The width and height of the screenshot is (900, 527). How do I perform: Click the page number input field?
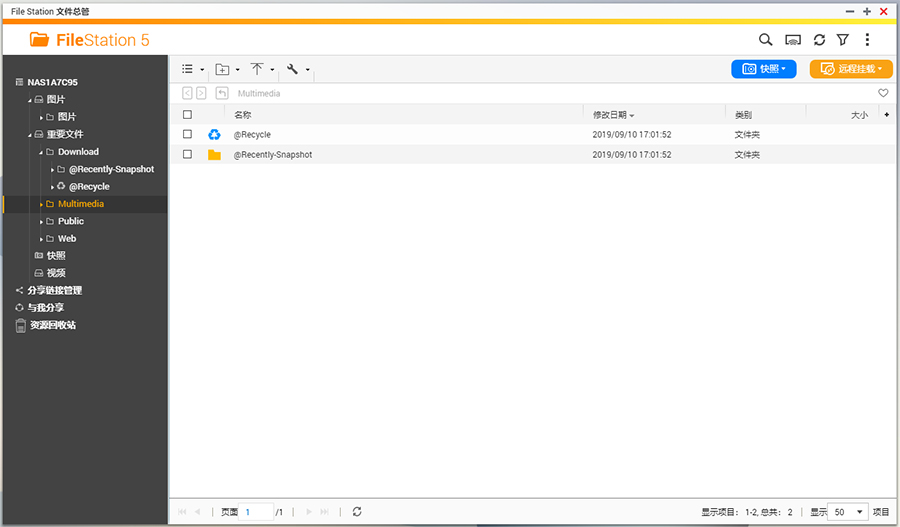(255, 512)
